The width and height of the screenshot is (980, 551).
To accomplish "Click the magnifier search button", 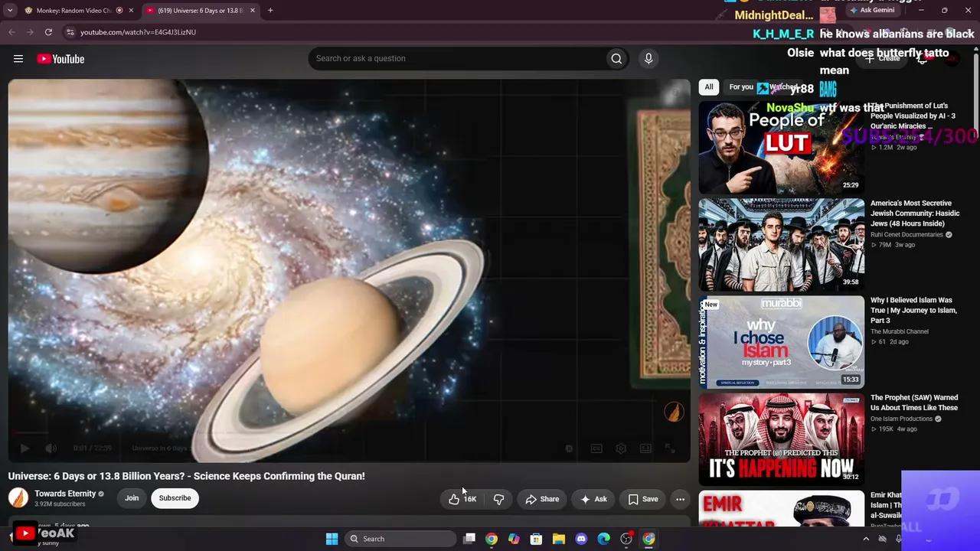I will pyautogui.click(x=616, y=58).
